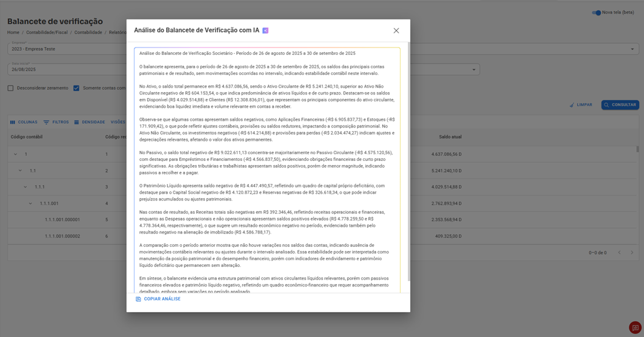
Task: Collapse account row 1.1
Action: click(20, 171)
